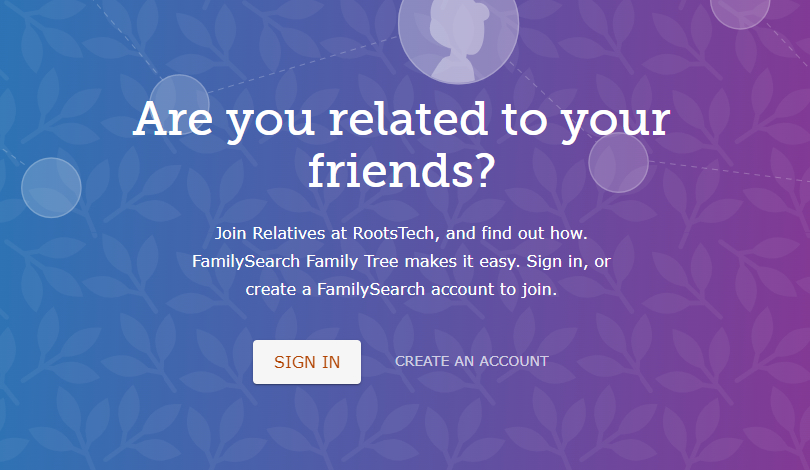Select the faded circle left of the heading
Image resolution: width=810 pixels, height=470 pixels.
51,187
